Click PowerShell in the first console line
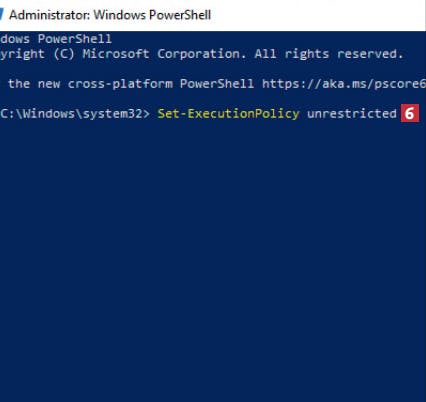The height and width of the screenshot is (402, 426). 75,39
